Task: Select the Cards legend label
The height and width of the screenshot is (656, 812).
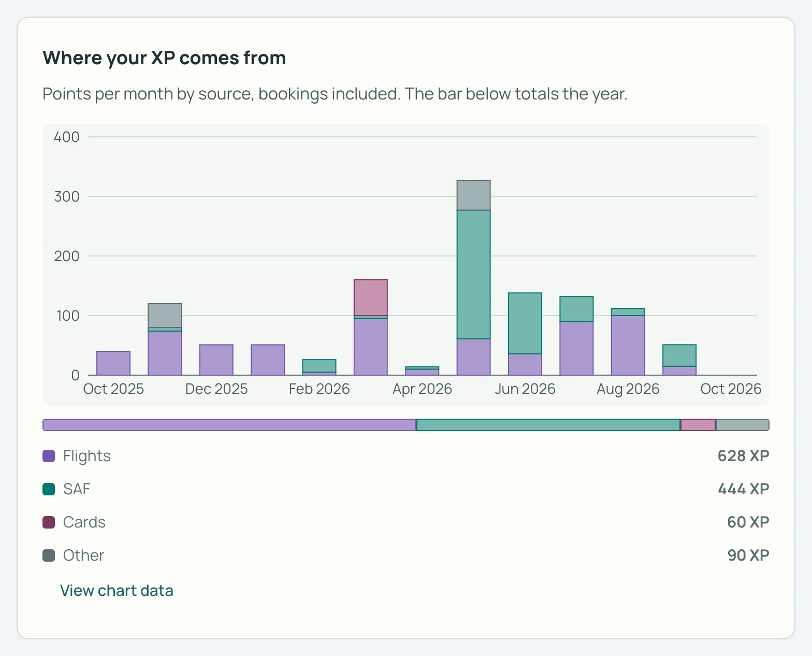Action: (x=84, y=522)
